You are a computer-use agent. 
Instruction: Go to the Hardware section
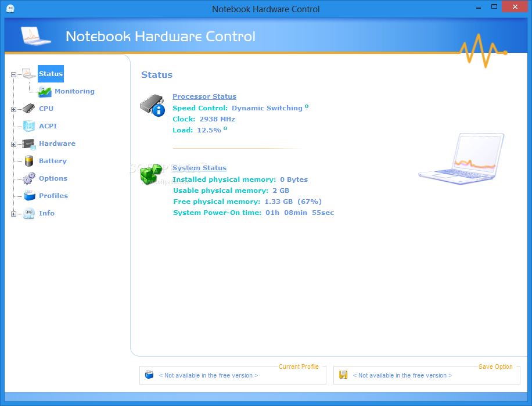coord(57,143)
